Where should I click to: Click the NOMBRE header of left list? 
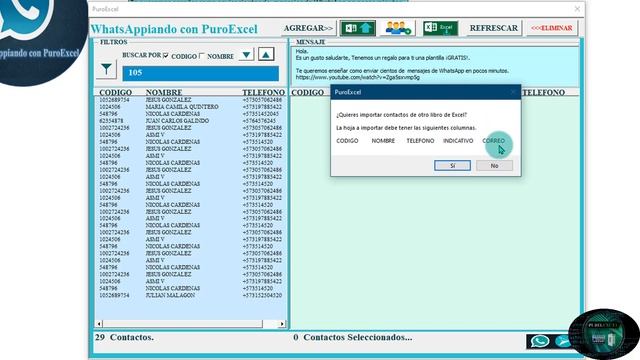164,93
